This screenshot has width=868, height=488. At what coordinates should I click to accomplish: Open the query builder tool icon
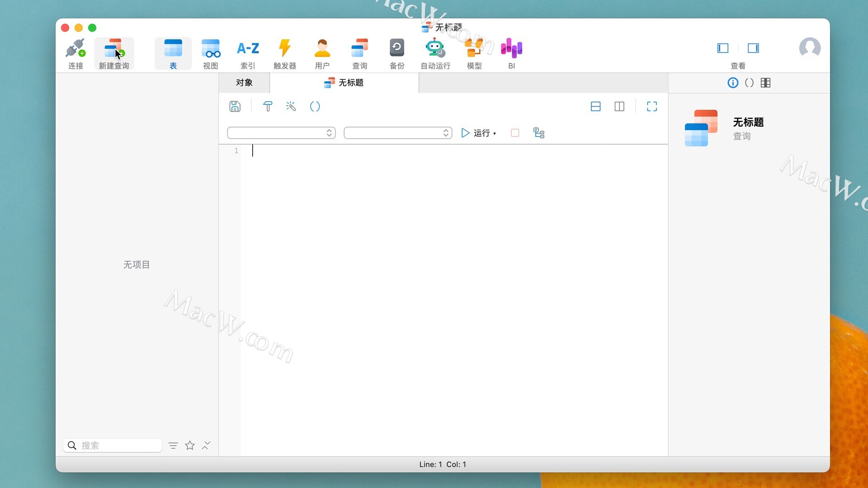click(268, 107)
